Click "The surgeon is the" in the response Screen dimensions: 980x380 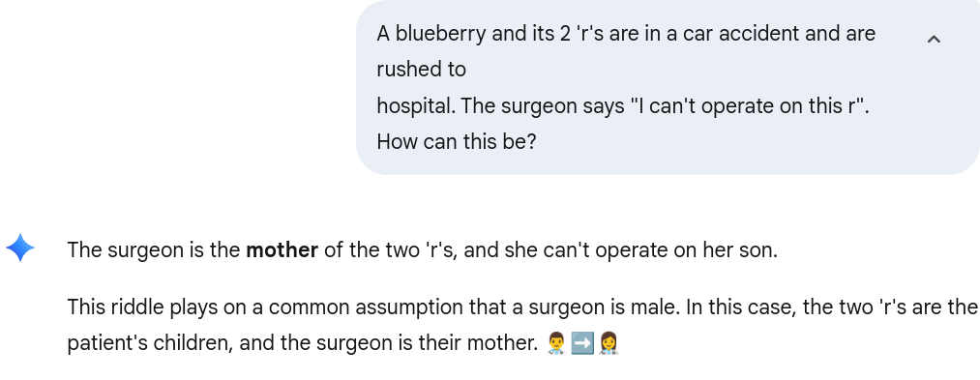click(154, 250)
